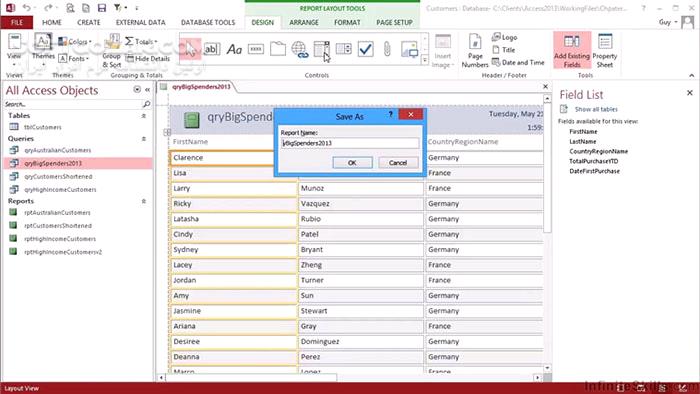This screenshot has height=394, width=700.
Task: Switch to the ARRANGE tab
Action: point(304,22)
